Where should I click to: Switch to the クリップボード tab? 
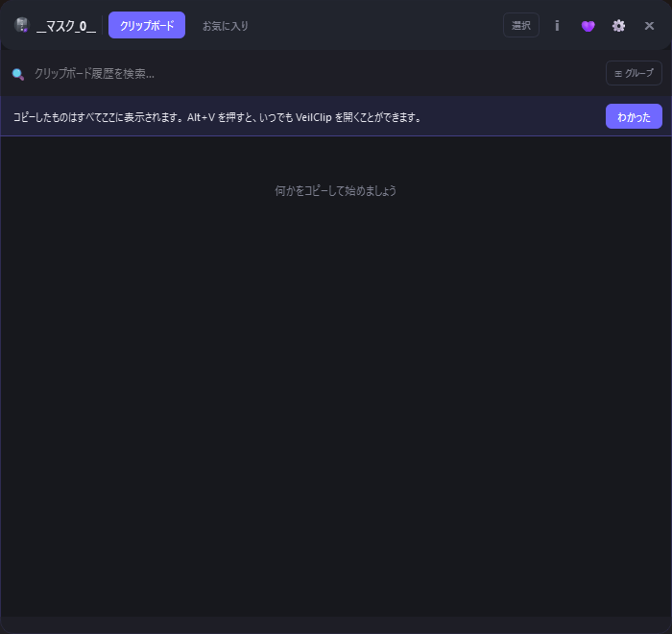pos(147,25)
